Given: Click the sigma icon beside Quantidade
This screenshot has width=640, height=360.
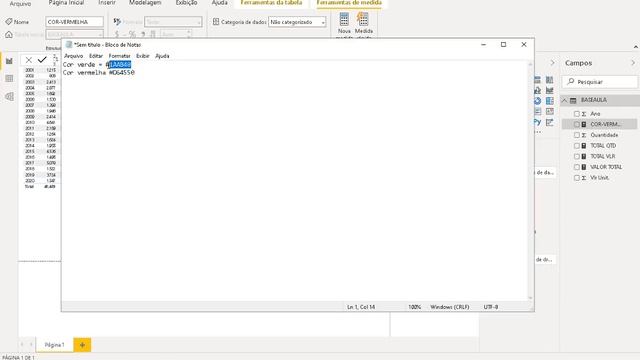Looking at the screenshot, I should [584, 135].
